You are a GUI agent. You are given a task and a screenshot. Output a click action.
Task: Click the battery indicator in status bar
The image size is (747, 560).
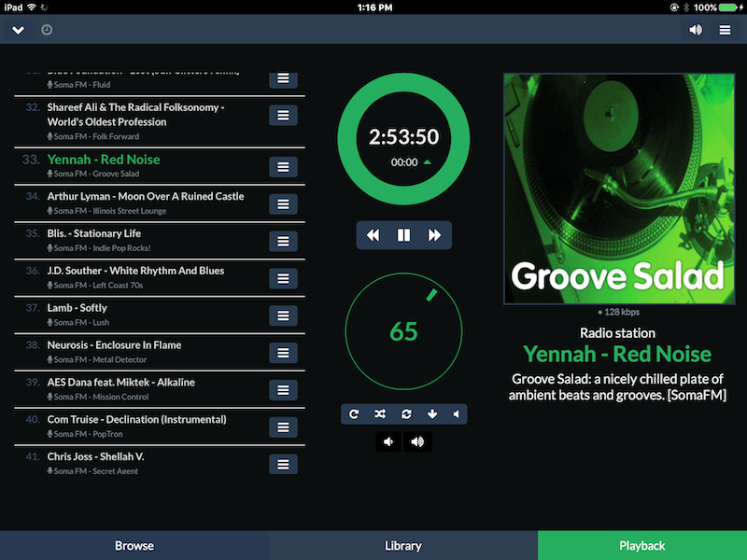[729, 7]
